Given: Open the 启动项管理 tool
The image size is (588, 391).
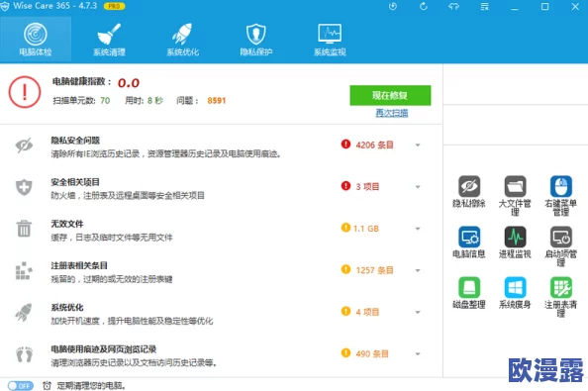Looking at the screenshot, I should [560, 245].
